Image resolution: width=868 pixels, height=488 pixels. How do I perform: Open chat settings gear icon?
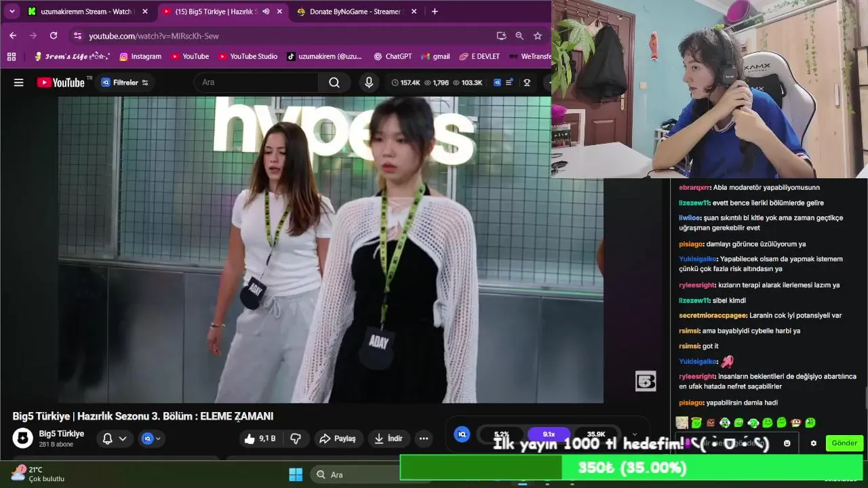coord(814,443)
